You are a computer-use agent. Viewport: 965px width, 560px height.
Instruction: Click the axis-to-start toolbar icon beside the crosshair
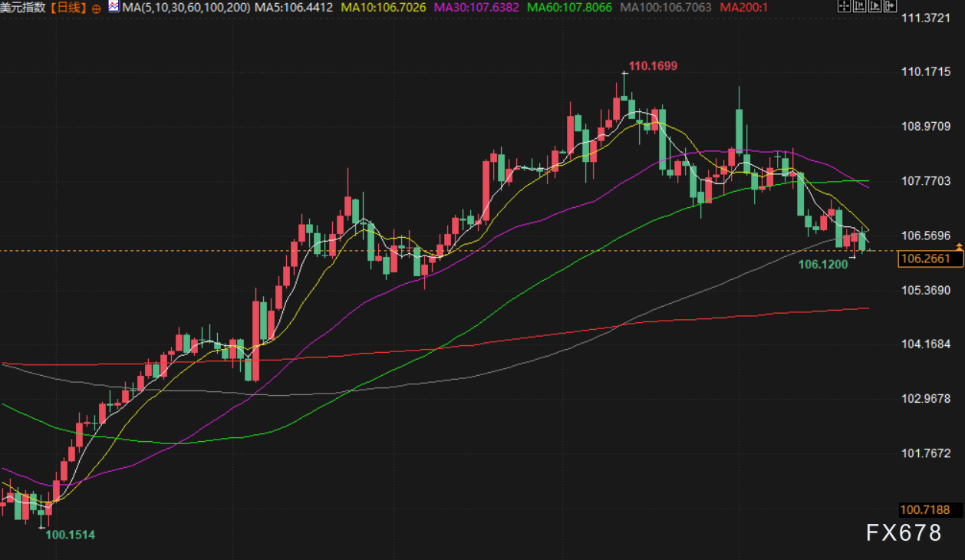859,5
